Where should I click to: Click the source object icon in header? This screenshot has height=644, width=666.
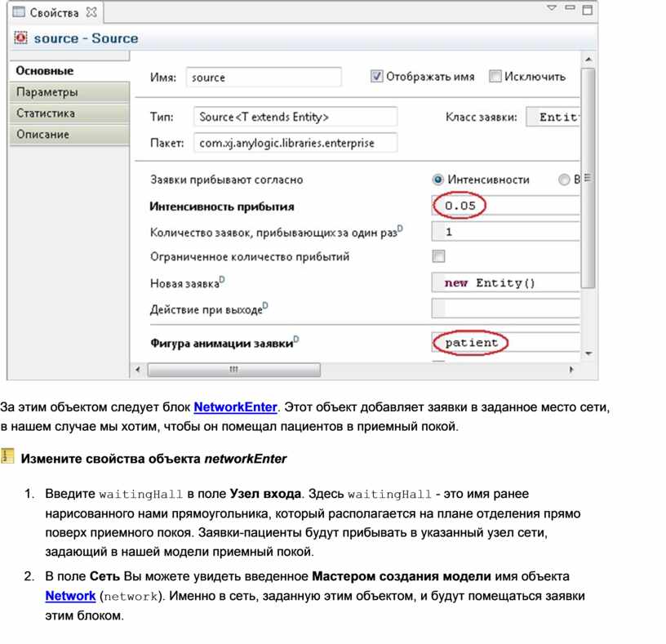coord(21,38)
